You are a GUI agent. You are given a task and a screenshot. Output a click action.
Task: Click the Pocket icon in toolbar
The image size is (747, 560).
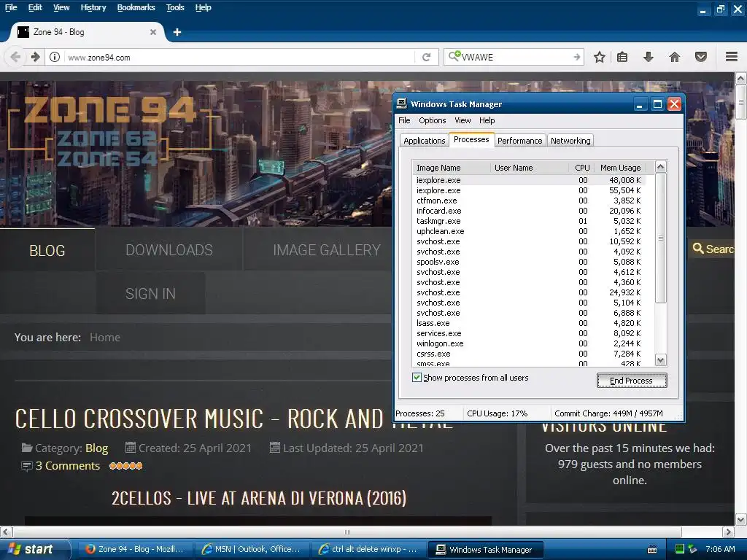pyautogui.click(x=701, y=57)
